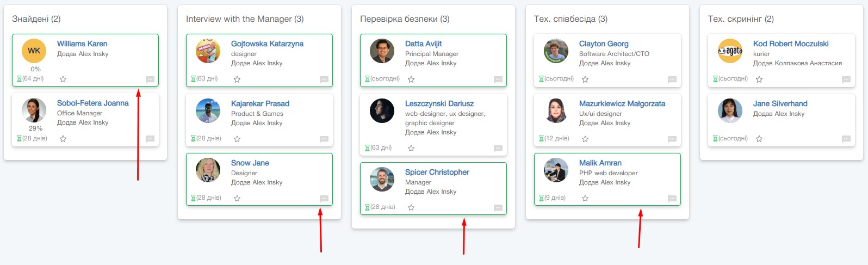Viewport: 868px width, 265px height.
Task: Click the star on Malik Amran card
Action: 585,199
